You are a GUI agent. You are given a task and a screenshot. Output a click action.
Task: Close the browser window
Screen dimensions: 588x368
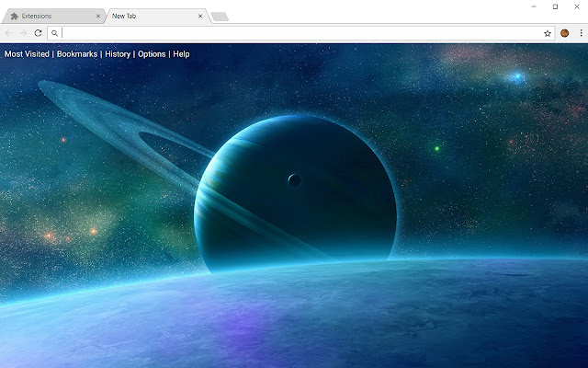(577, 6)
